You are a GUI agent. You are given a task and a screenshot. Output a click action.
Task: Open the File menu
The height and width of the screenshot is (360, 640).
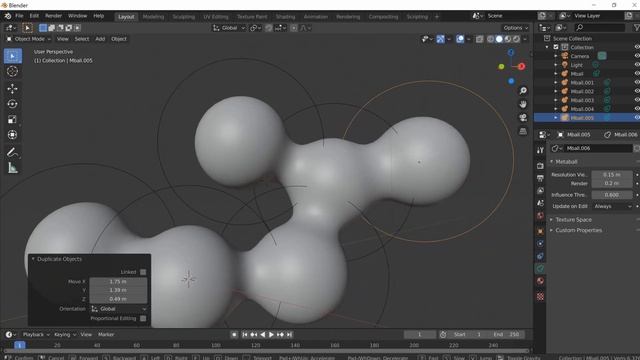[19, 16]
